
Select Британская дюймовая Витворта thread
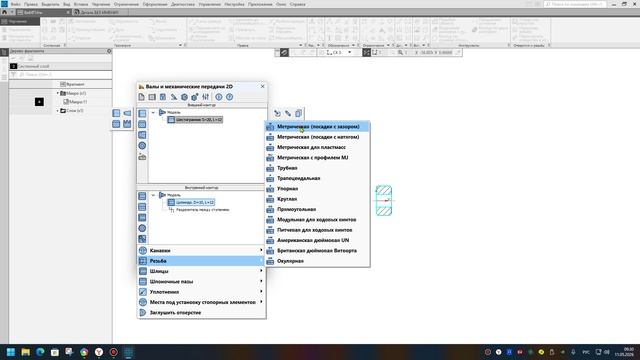click(x=318, y=251)
